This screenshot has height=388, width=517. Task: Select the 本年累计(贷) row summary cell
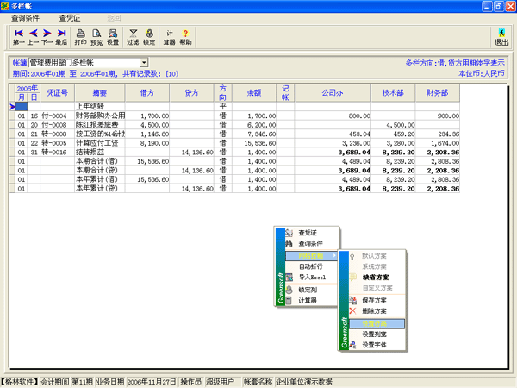pos(100,188)
